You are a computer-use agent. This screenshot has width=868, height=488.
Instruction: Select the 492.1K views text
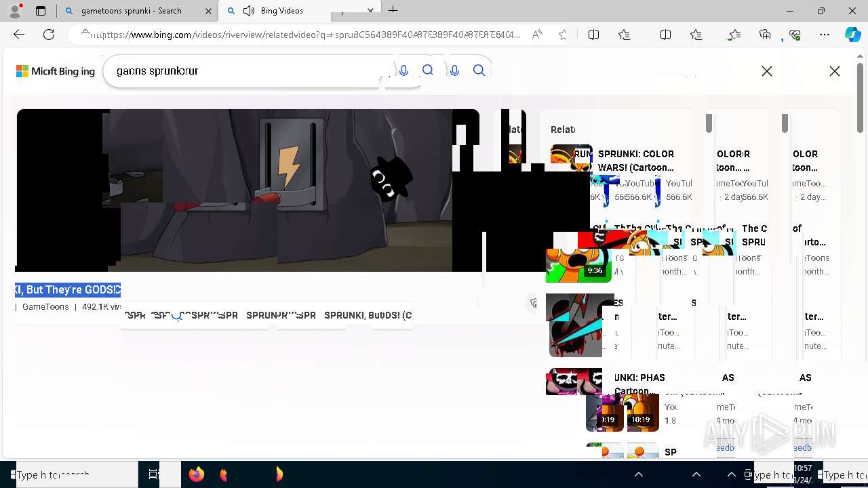[x=102, y=307]
